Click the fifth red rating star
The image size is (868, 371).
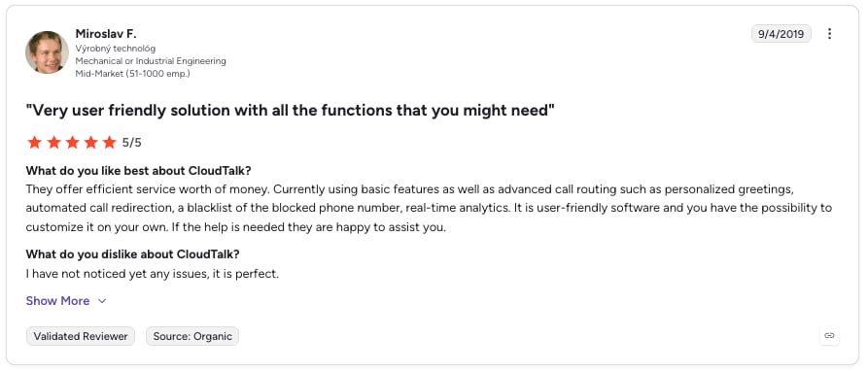pos(110,143)
